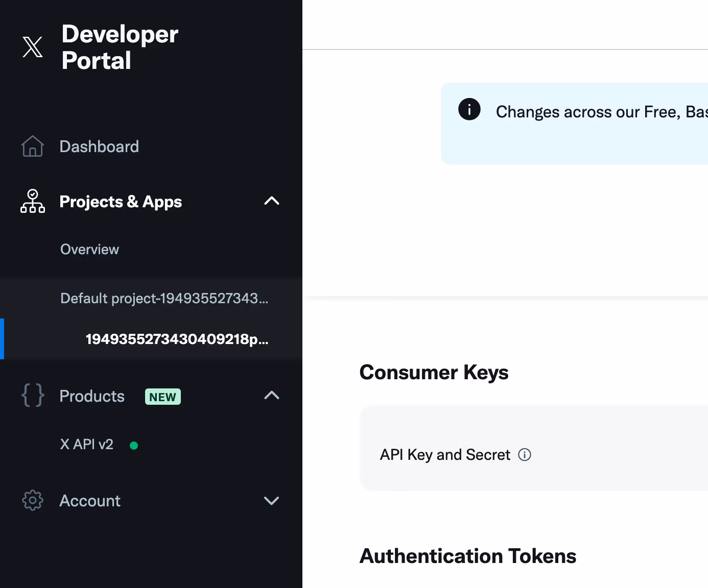Click the Account gear icon
This screenshot has width=708, height=588.
tap(33, 500)
